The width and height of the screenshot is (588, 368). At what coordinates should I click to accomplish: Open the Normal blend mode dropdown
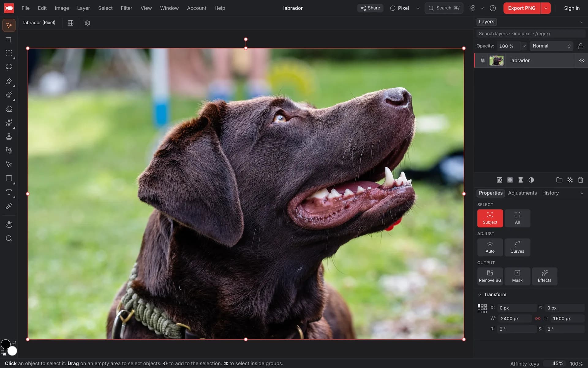tap(551, 46)
